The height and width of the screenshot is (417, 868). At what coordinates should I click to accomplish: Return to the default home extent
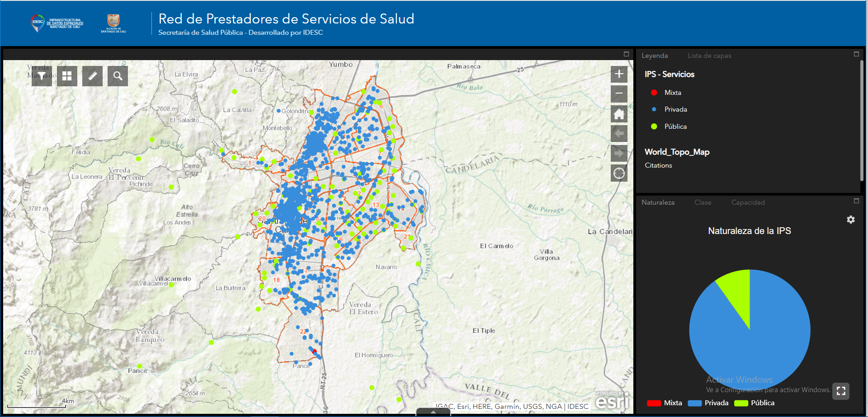[619, 114]
